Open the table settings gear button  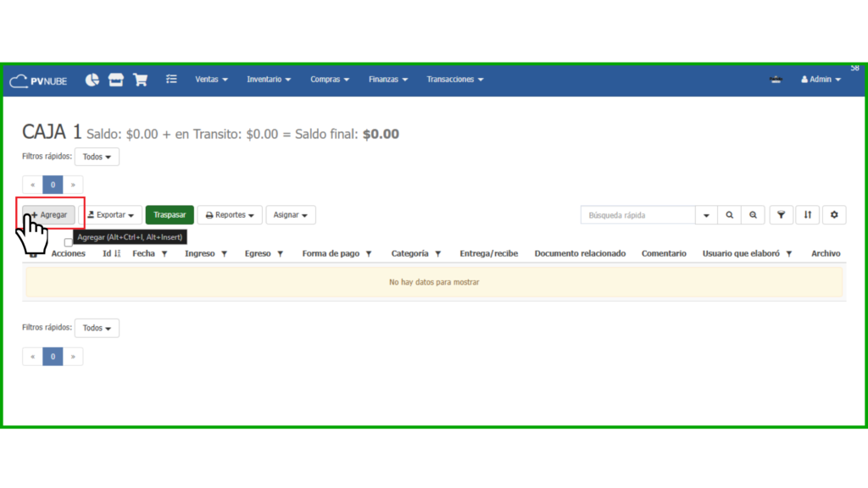(x=834, y=215)
